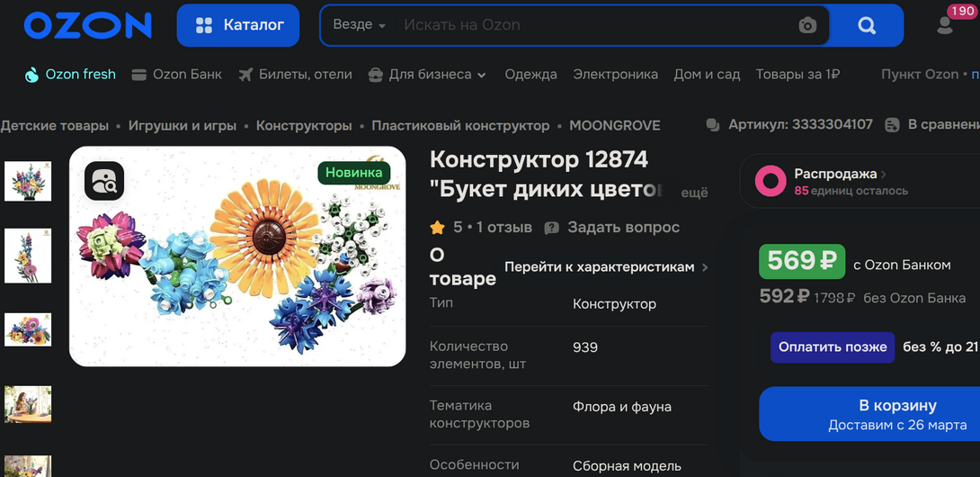Open the user profile icon

pos(945,25)
